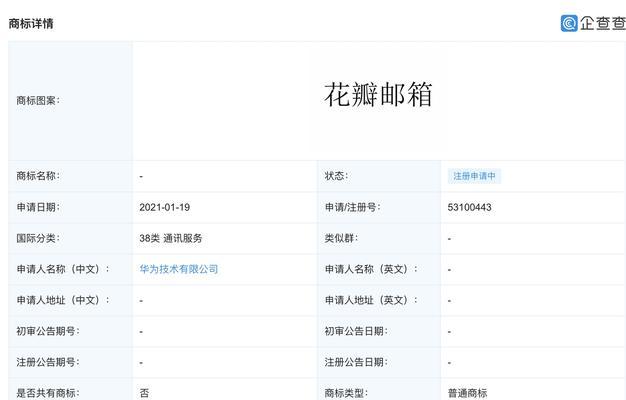This screenshot has height=400, width=626.
Task: Select the 普通商标 trademark type value
Action: coord(468,393)
